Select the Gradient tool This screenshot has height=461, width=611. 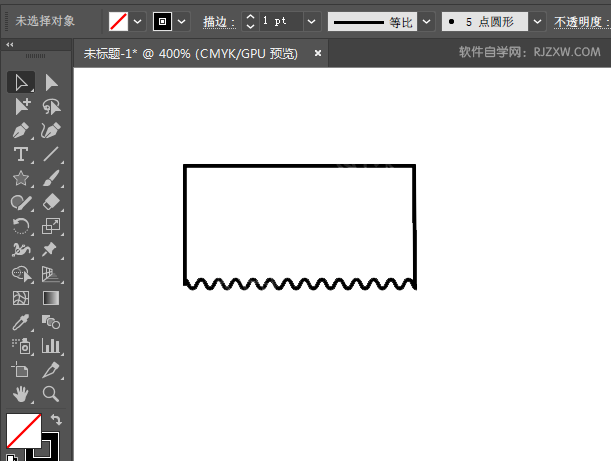pos(51,299)
